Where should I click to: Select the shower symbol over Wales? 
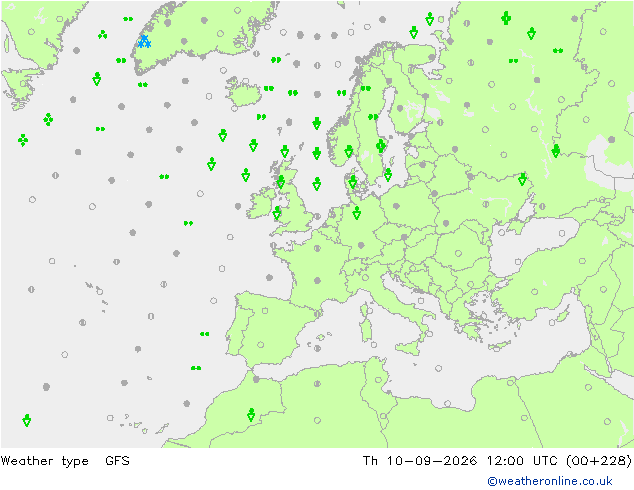(x=277, y=213)
